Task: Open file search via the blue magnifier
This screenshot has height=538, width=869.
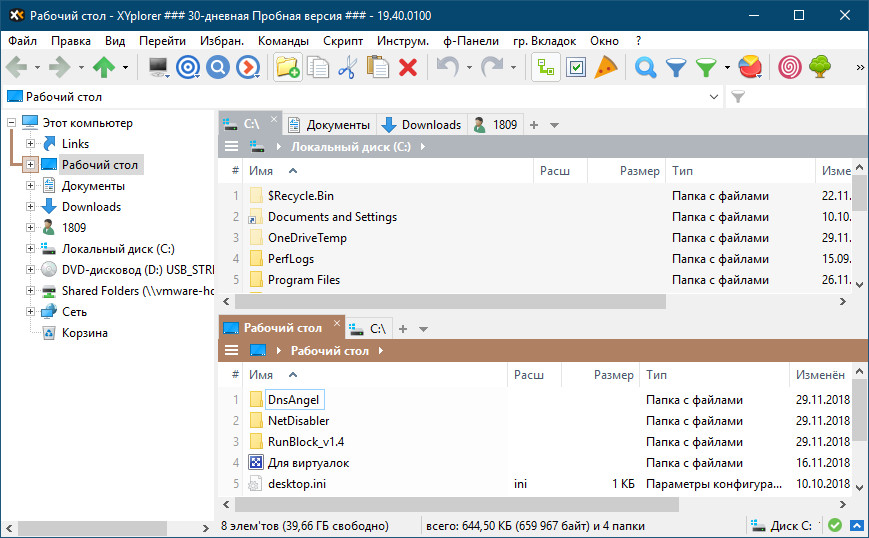Action: (646, 68)
